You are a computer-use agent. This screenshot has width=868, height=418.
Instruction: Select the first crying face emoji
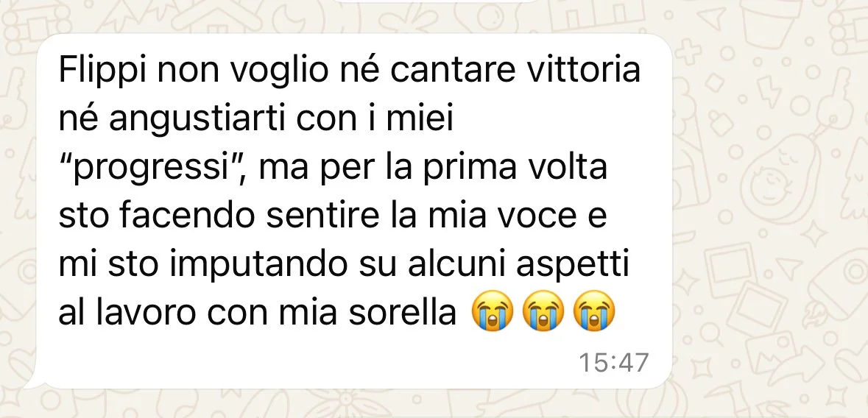492,313
